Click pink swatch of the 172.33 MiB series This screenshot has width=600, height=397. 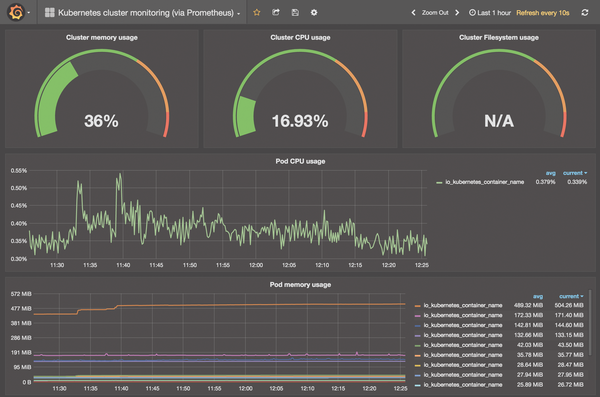click(417, 315)
